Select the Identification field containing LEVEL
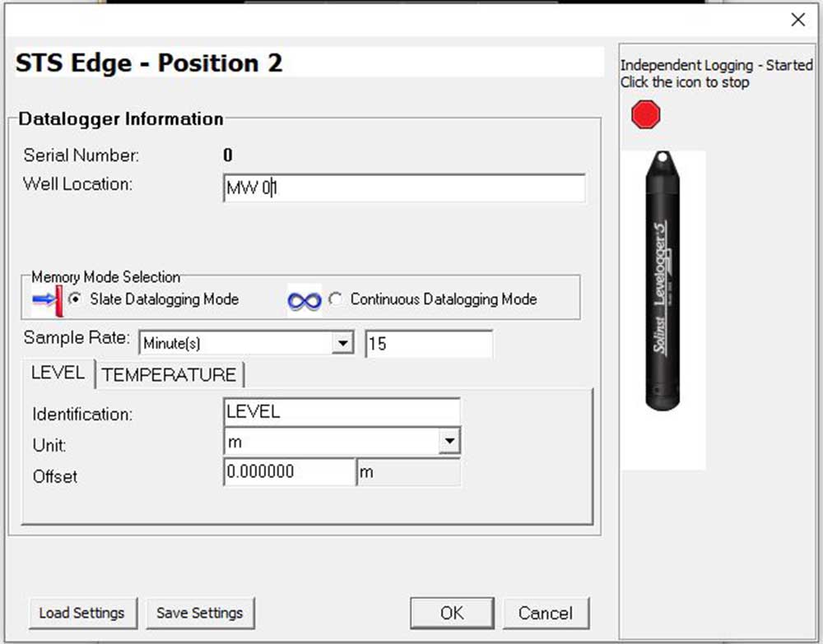This screenshot has height=644, width=823. tap(342, 410)
